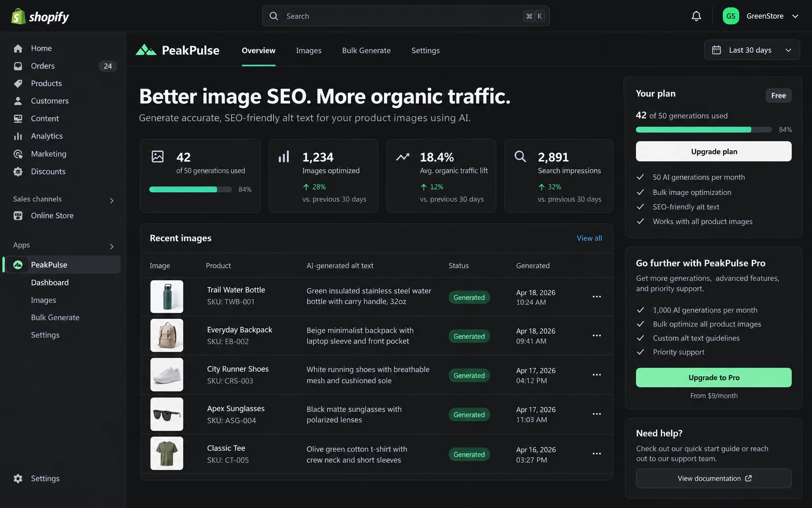Click the generations used progress bar in stats card
The width and height of the screenshot is (812, 508).
tap(190, 190)
